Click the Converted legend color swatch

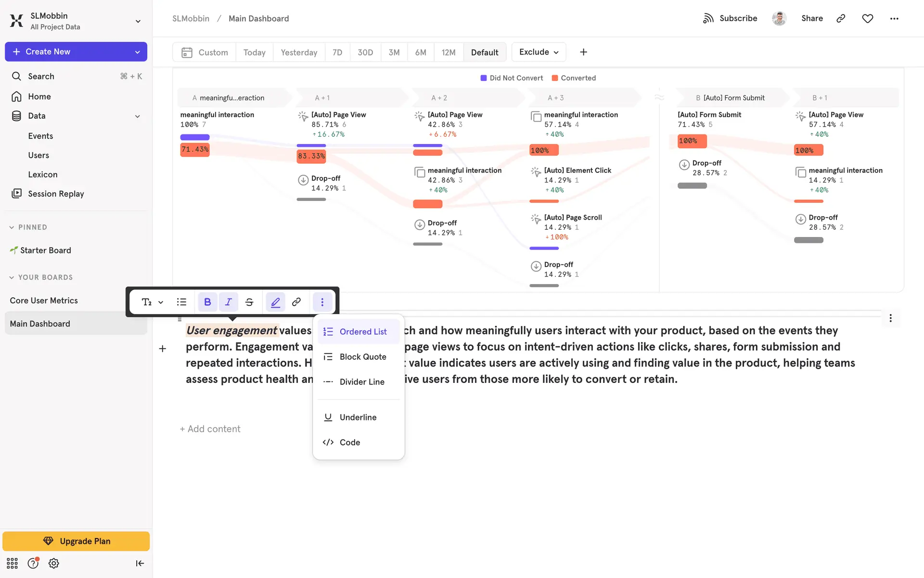[555, 78]
